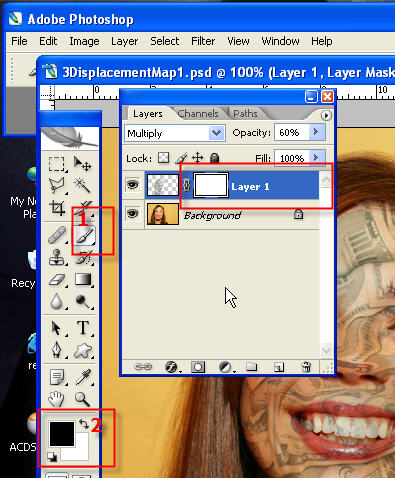
Task: Open the Filter menu
Action: pos(203,41)
